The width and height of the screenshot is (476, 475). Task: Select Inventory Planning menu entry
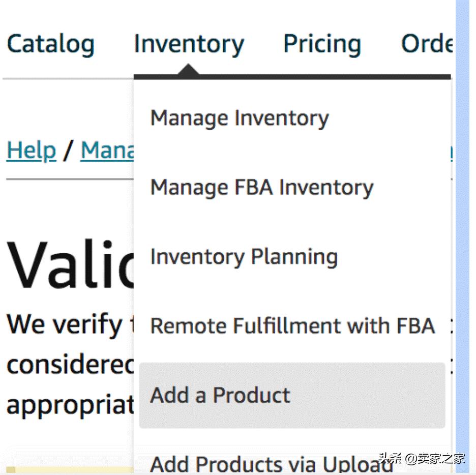pos(244,257)
